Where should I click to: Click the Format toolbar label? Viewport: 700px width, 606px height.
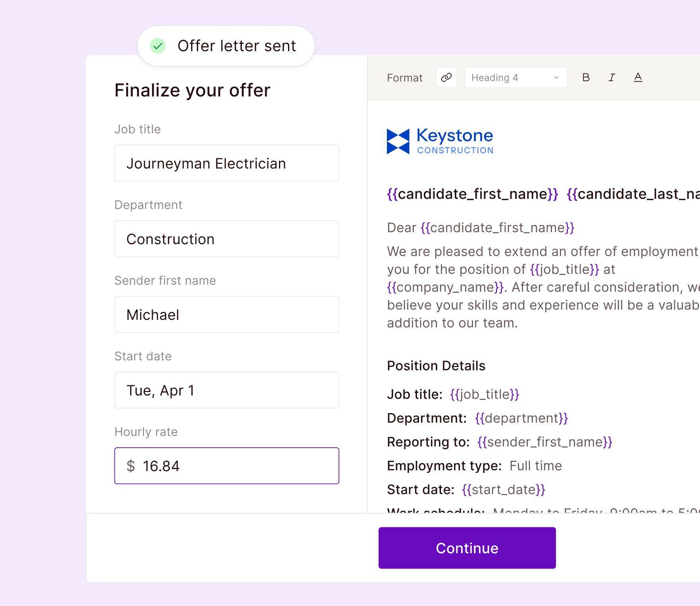coord(404,78)
